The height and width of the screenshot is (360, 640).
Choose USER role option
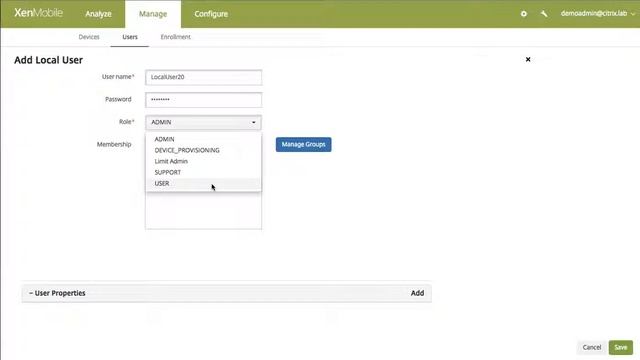[203, 183]
